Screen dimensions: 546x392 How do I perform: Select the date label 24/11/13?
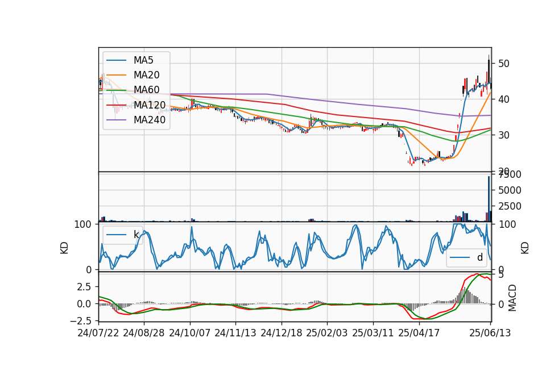tap(235, 333)
